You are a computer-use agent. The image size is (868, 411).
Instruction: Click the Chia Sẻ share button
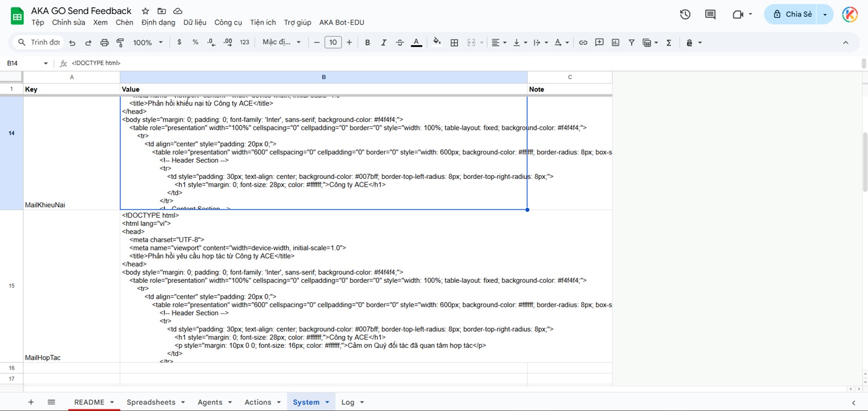click(792, 14)
